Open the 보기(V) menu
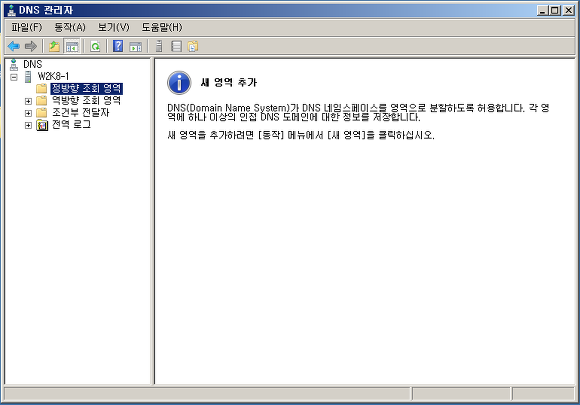The image size is (580, 405). click(x=114, y=27)
